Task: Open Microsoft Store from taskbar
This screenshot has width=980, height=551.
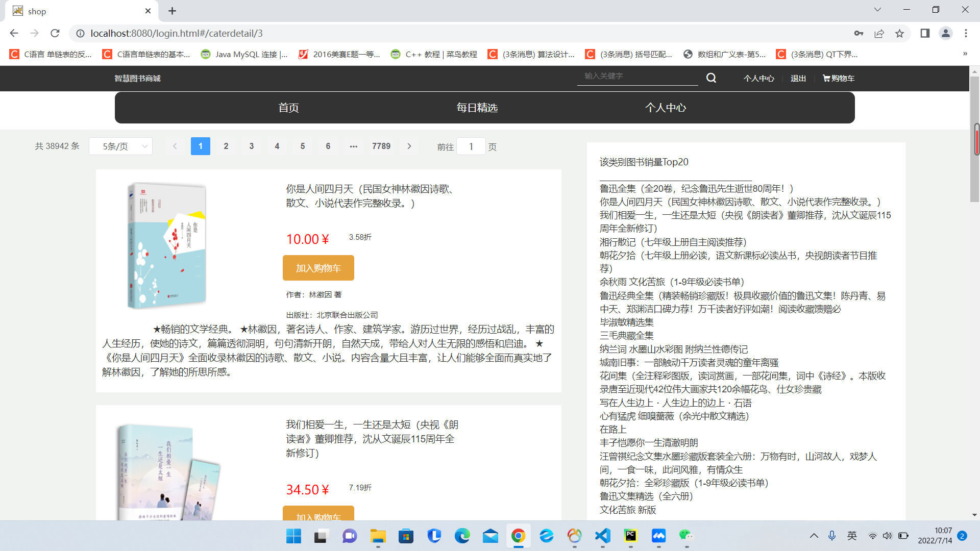Action: tap(406, 536)
